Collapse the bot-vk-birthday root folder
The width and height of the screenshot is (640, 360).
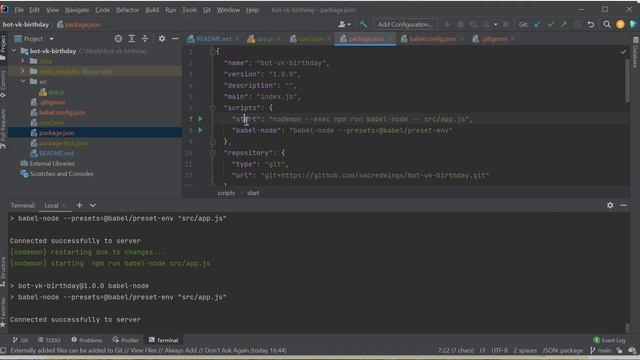click(14, 51)
